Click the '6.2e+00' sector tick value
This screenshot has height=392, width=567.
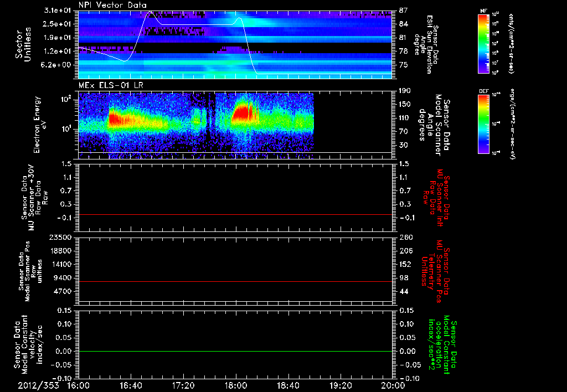pos(57,65)
